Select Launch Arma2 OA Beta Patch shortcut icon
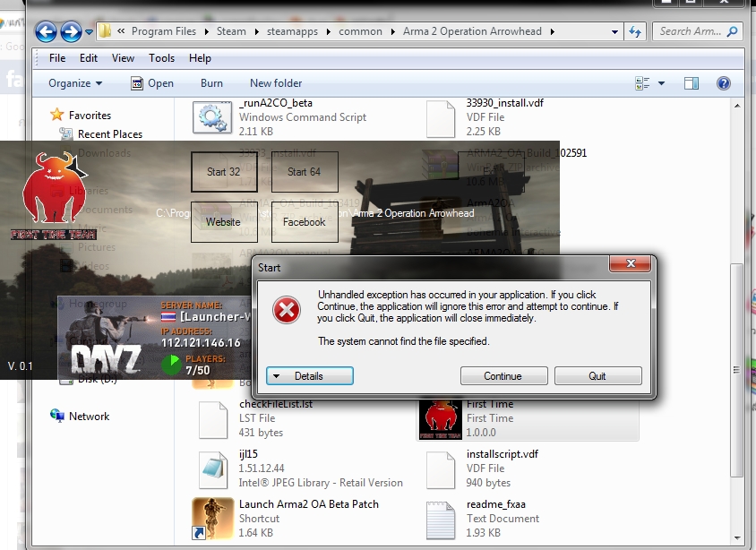Image resolution: width=756 pixels, height=550 pixels. tap(212, 520)
